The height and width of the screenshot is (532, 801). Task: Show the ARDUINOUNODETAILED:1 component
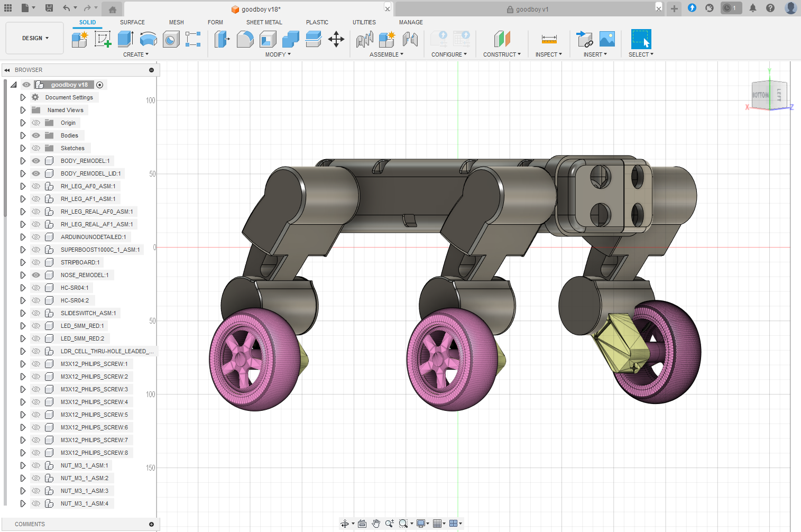coord(36,237)
